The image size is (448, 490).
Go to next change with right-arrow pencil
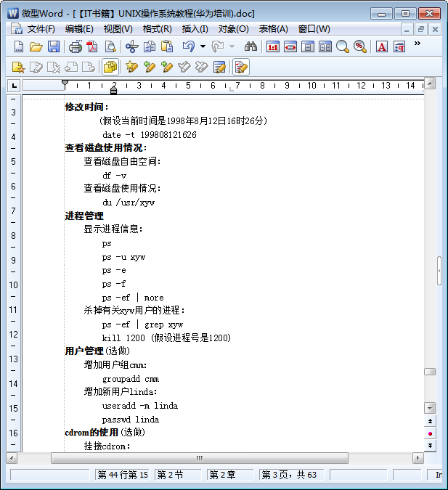pos(166,67)
